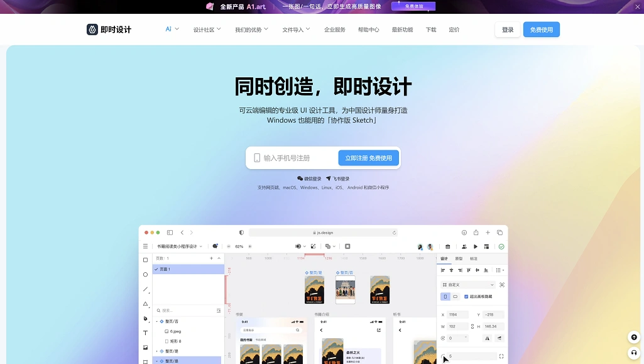The image size is (644, 364).
Task: Switch frame orientation to landscape
Action: pyautogui.click(x=455, y=297)
